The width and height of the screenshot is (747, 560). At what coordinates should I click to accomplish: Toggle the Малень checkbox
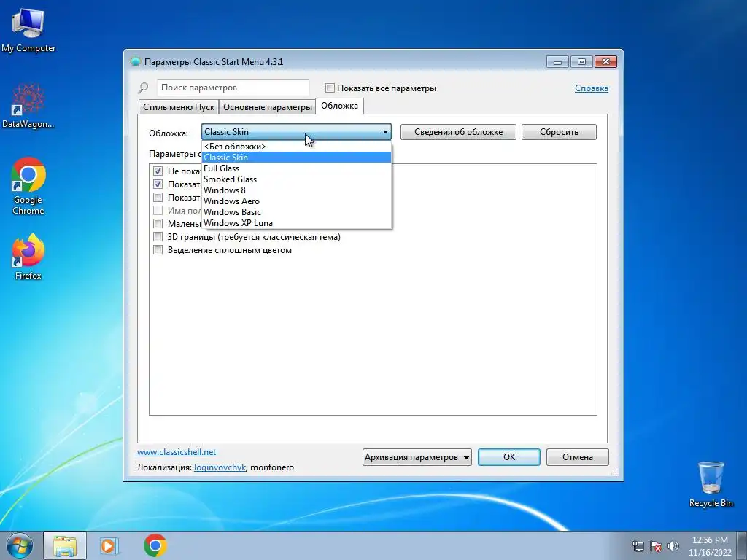click(158, 223)
